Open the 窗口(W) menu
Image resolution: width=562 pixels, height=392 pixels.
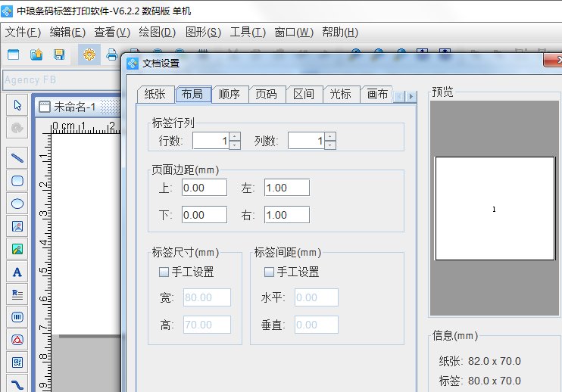294,33
